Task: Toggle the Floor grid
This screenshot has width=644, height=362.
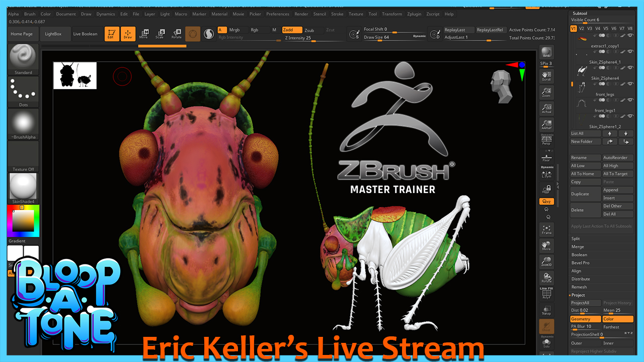Action: coord(546,156)
